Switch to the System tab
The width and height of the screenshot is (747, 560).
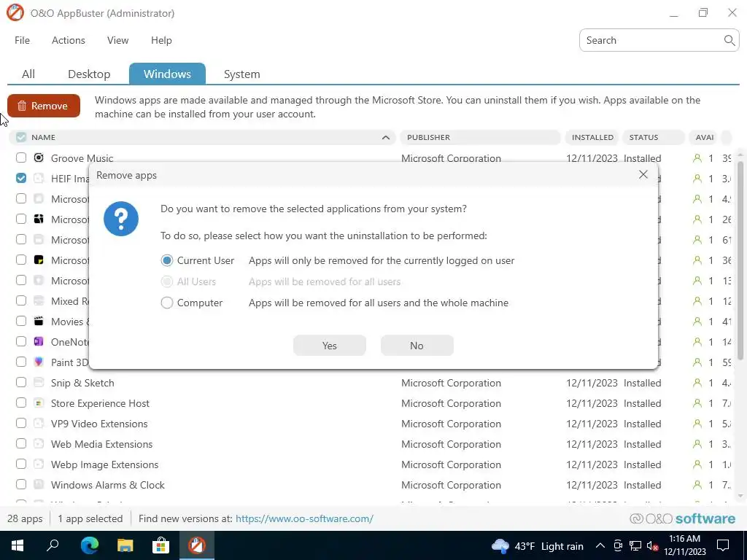point(242,74)
